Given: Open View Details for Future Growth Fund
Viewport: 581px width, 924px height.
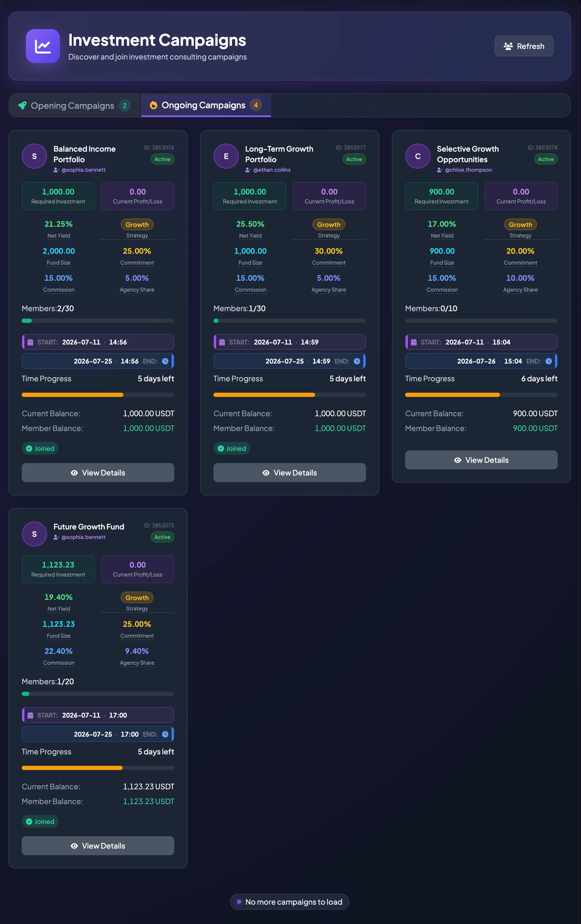Looking at the screenshot, I should point(98,846).
